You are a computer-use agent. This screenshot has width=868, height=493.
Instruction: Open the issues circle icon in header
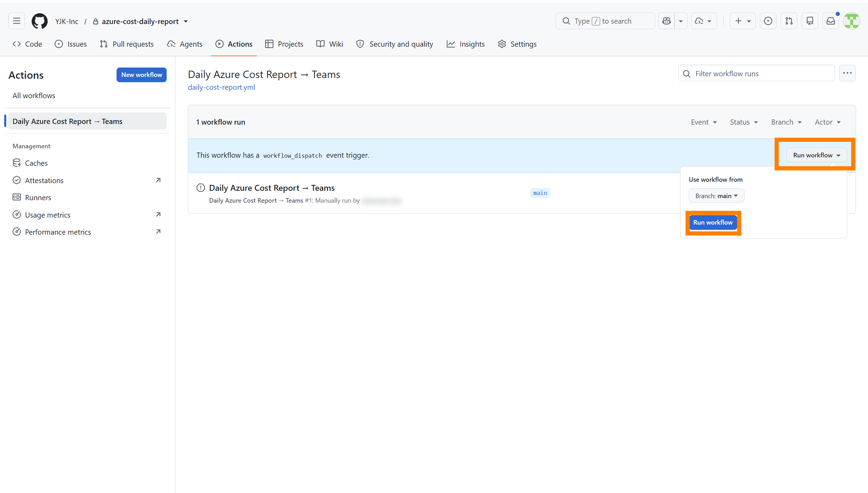pyautogui.click(x=768, y=21)
